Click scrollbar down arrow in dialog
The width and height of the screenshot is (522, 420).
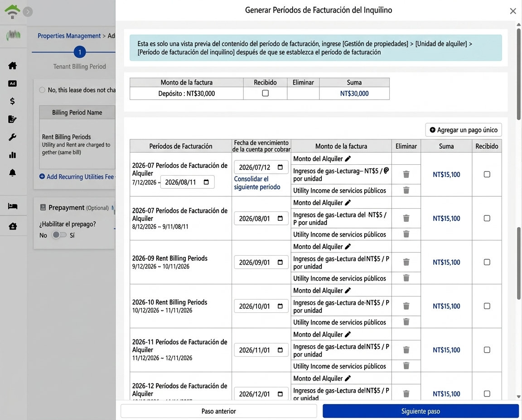tap(518, 397)
